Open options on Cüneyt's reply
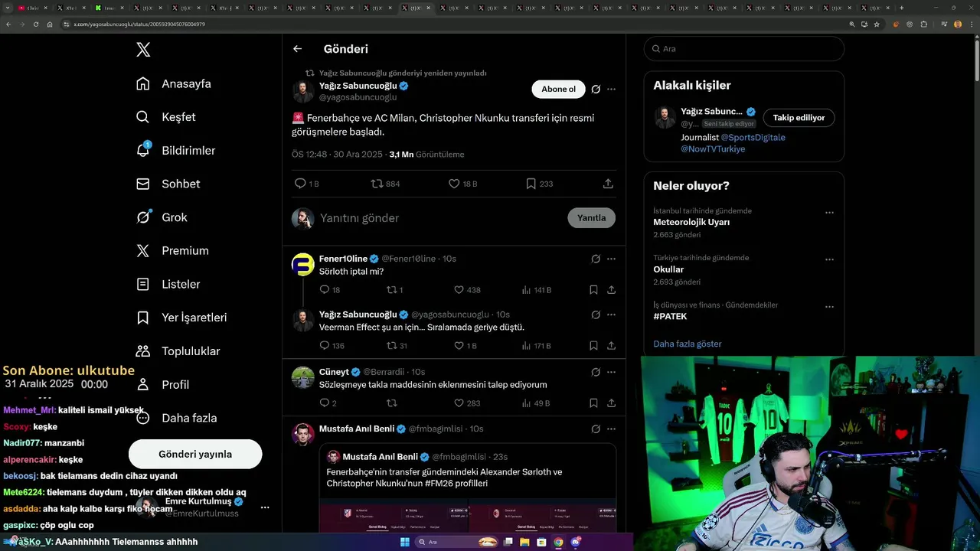 pos(611,372)
